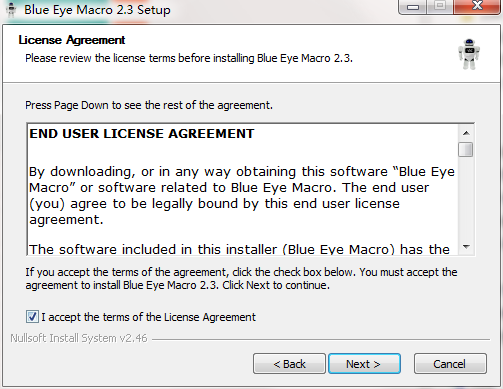Click the END USER LICENSE AGREEMENT heading

(x=142, y=134)
